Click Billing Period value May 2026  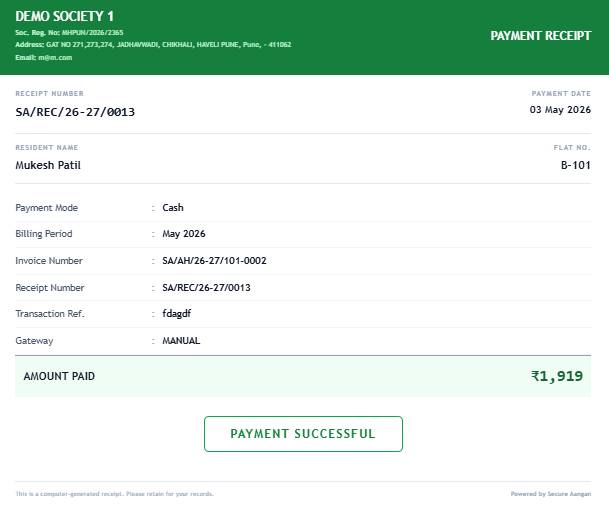pyautogui.click(x=184, y=234)
